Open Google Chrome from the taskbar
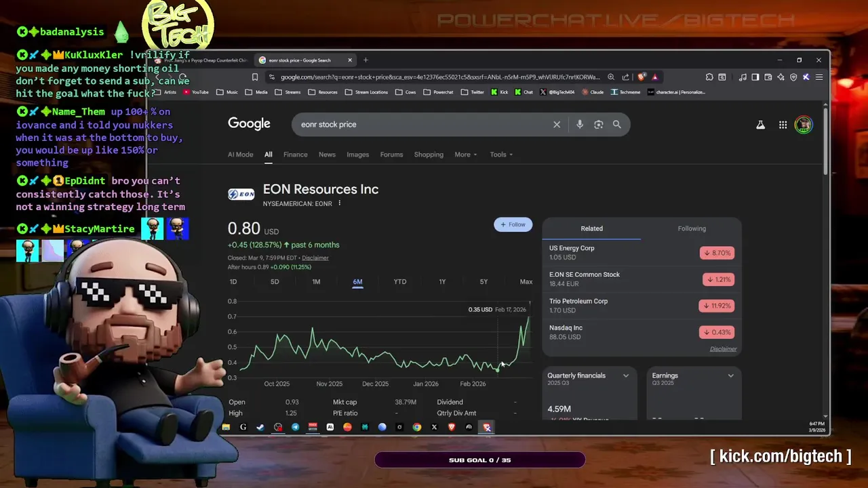 [x=417, y=427]
